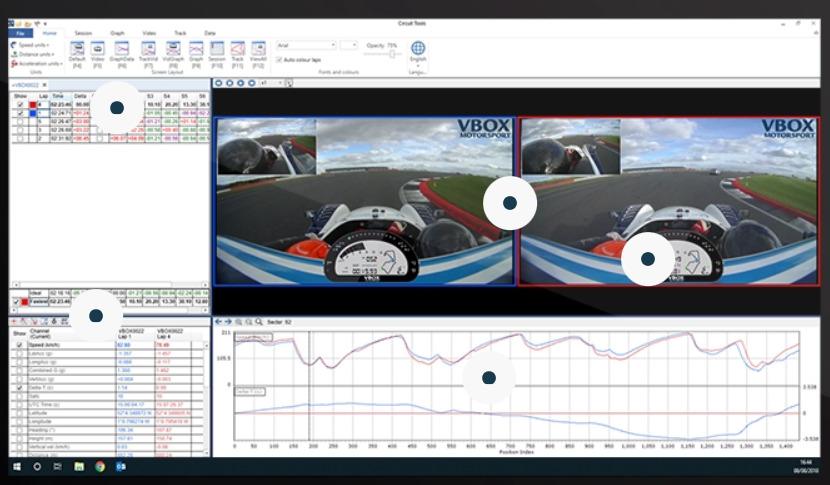Choose the GraphData [F6] layout
This screenshot has height=485, width=830.
point(121,49)
